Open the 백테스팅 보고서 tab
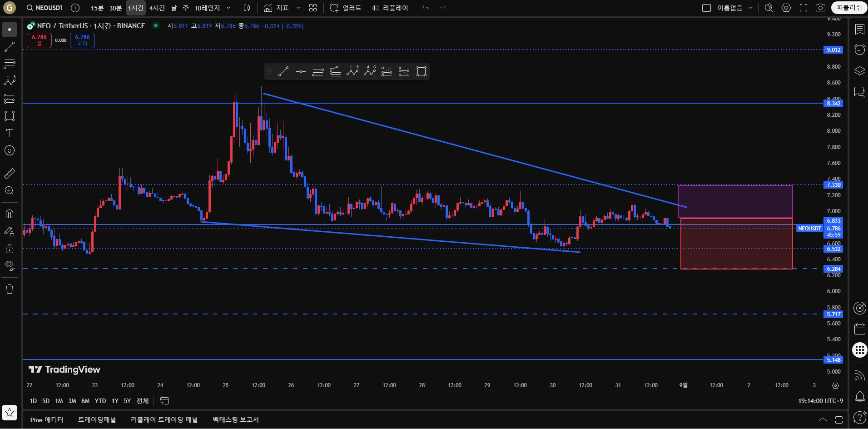Viewport: 868px width, 429px height. (x=236, y=419)
